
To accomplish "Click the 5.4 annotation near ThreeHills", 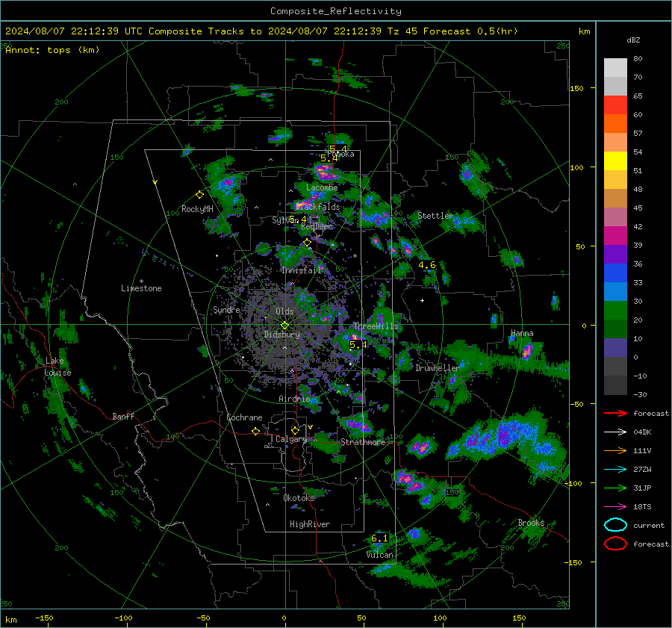I will 358,345.
